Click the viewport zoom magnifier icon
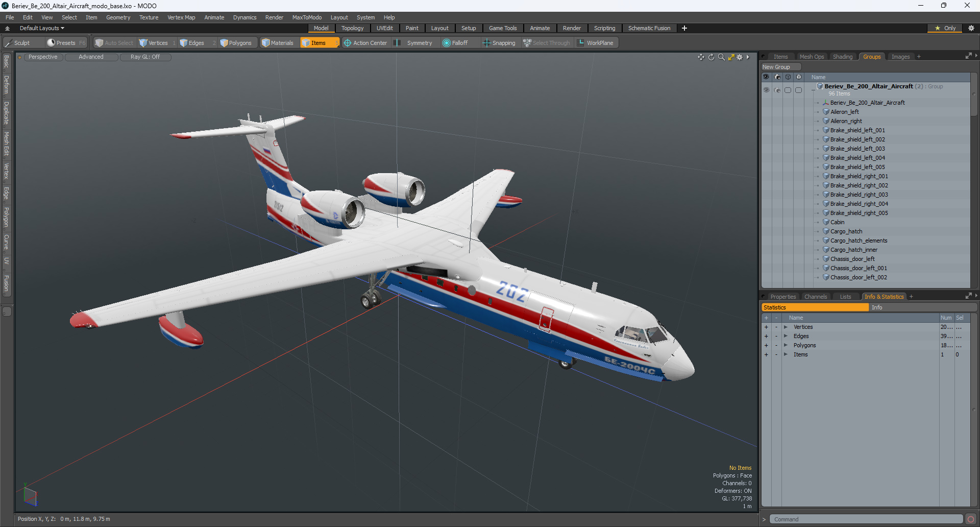 coord(721,57)
